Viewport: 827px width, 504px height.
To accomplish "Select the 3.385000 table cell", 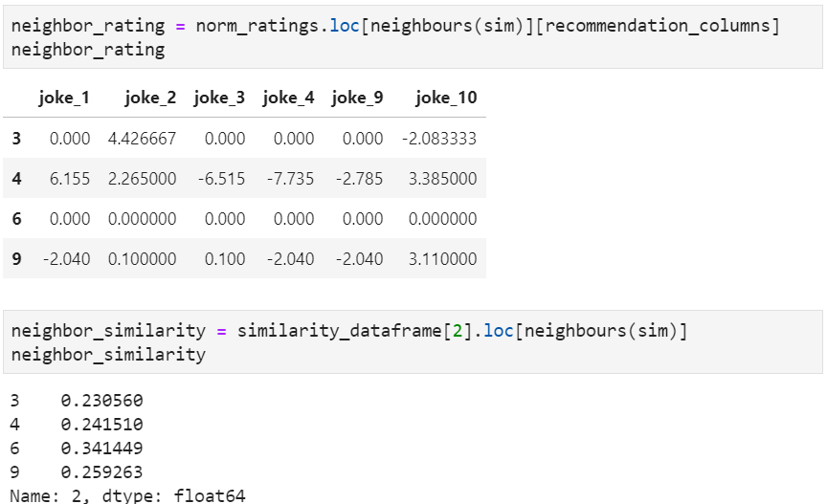I will (x=440, y=179).
